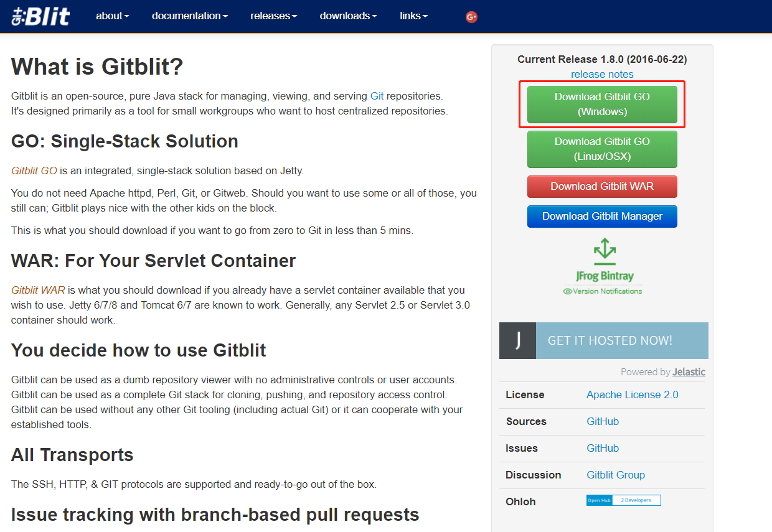Click the Ohloh label in sidebar table
Viewport: 772px width, 532px height.
(520, 502)
